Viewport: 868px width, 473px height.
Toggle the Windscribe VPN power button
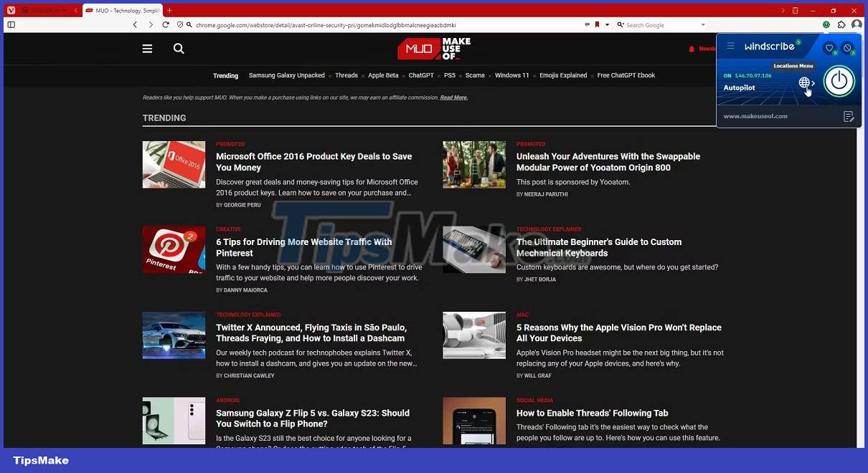839,81
